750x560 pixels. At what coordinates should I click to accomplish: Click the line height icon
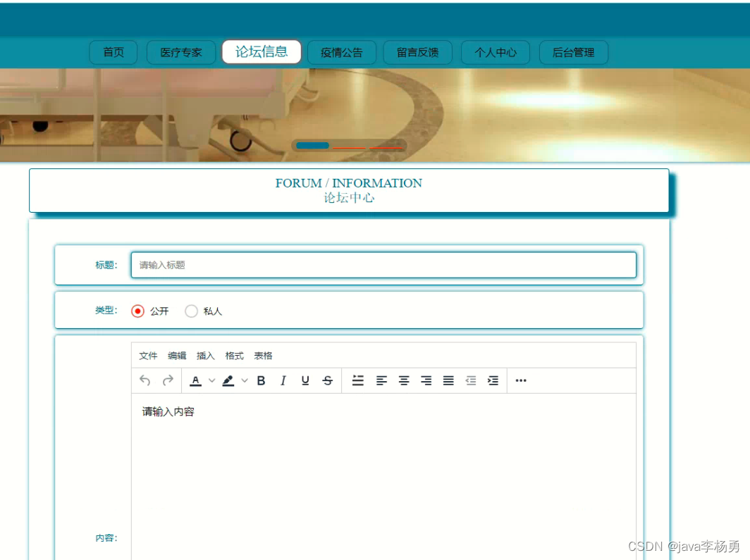tap(358, 380)
